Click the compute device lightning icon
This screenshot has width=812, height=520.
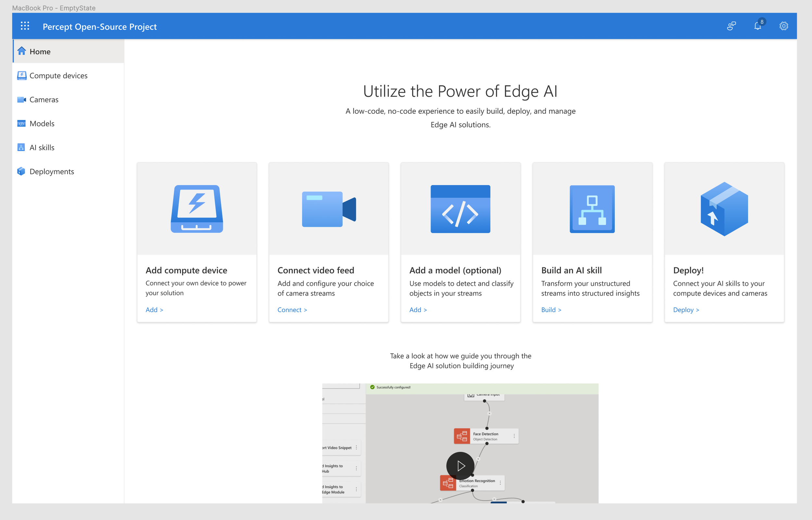click(197, 209)
